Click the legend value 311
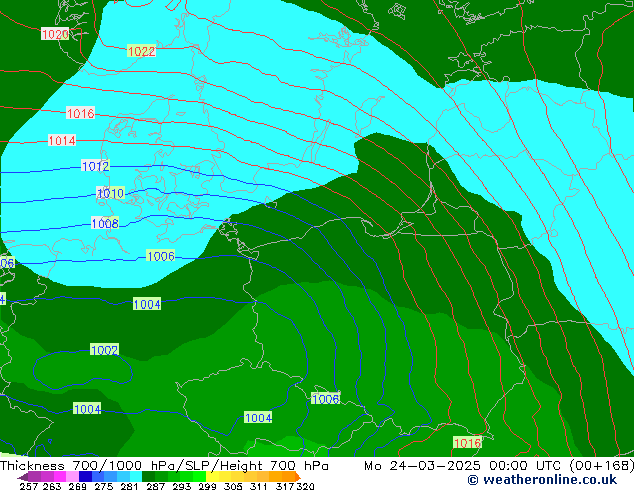The image size is (634, 490). pyautogui.click(x=259, y=486)
